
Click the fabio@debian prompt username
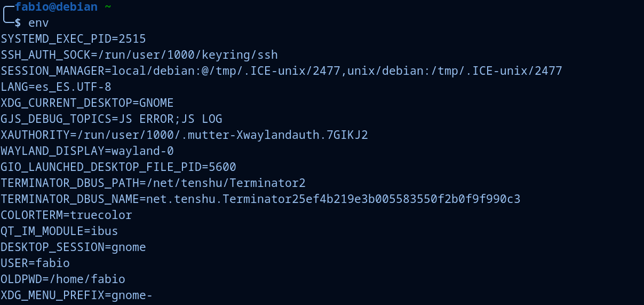click(56, 7)
